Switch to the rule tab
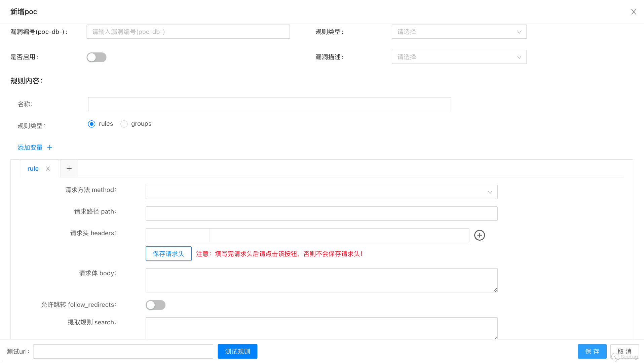 click(33, 168)
